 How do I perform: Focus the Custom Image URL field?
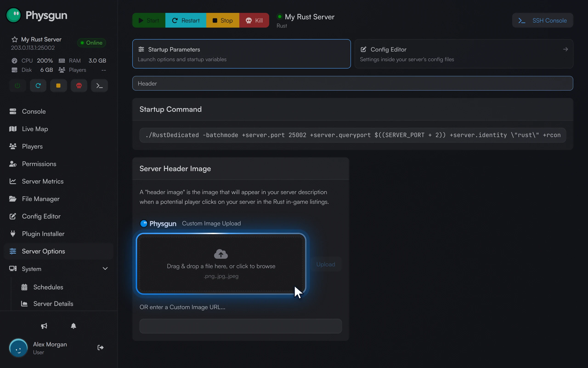point(240,326)
